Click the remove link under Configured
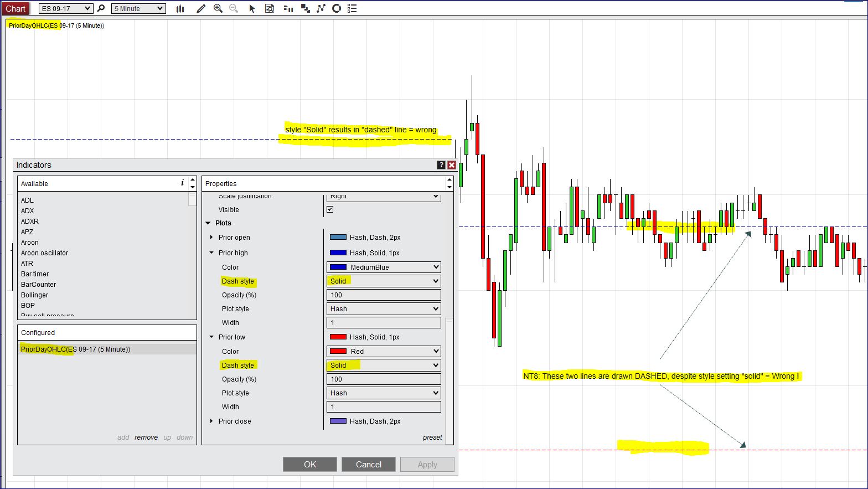The height and width of the screenshot is (489, 868). [x=146, y=437]
